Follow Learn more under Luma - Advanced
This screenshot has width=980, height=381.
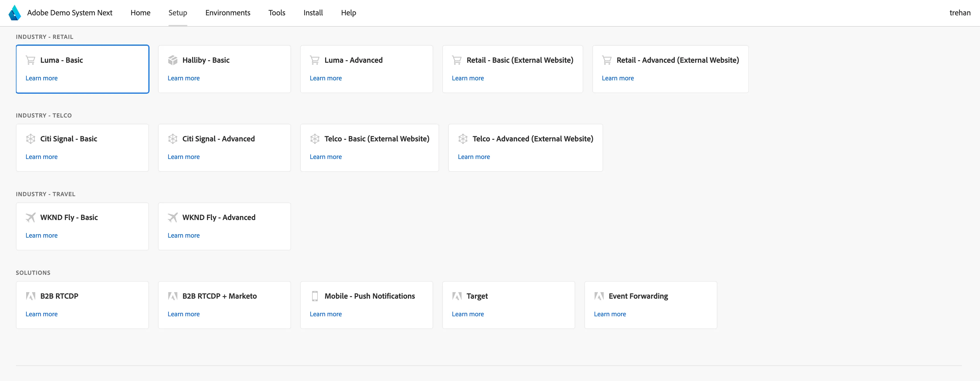(x=326, y=78)
